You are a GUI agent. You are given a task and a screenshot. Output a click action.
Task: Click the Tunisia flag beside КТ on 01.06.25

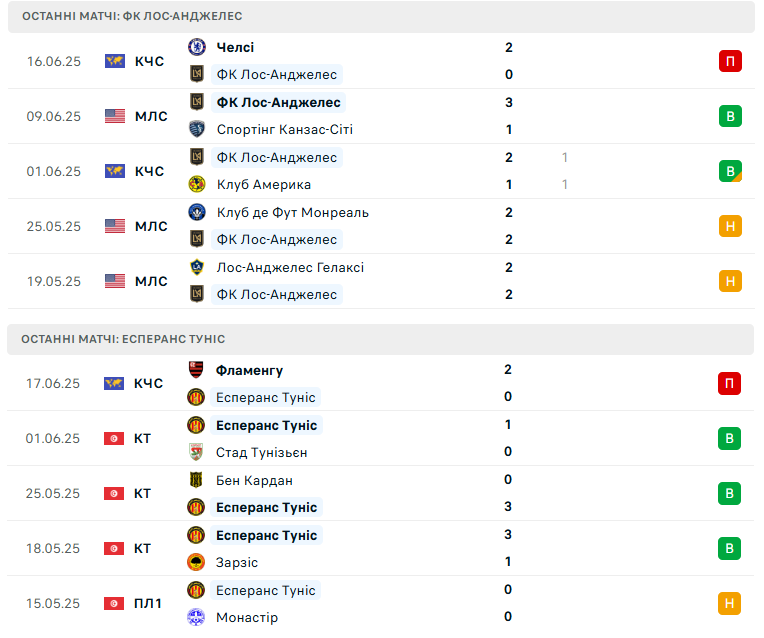[114, 439]
